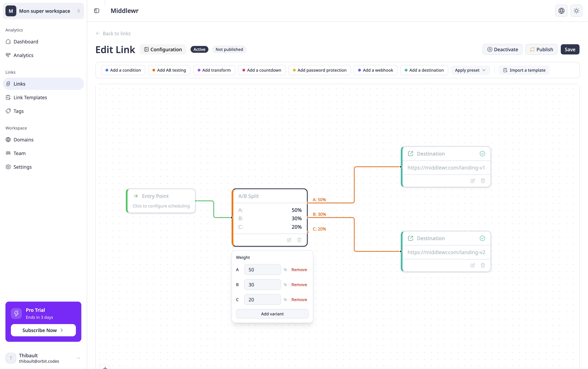Select the Entry Point node
This screenshot has height=369, width=588.
(x=161, y=201)
